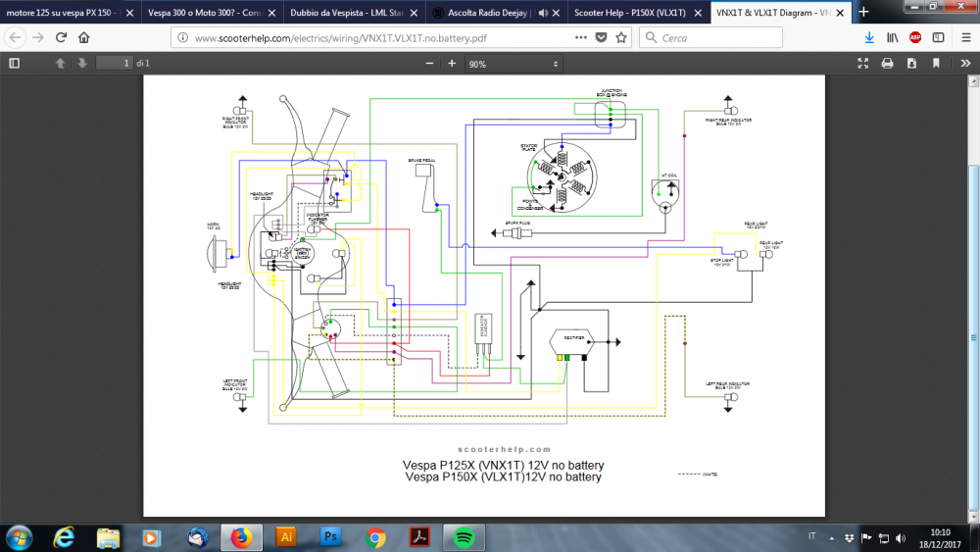The height and width of the screenshot is (552, 980).
Task: Toggle the PDF sidebar panel
Action: (15, 63)
